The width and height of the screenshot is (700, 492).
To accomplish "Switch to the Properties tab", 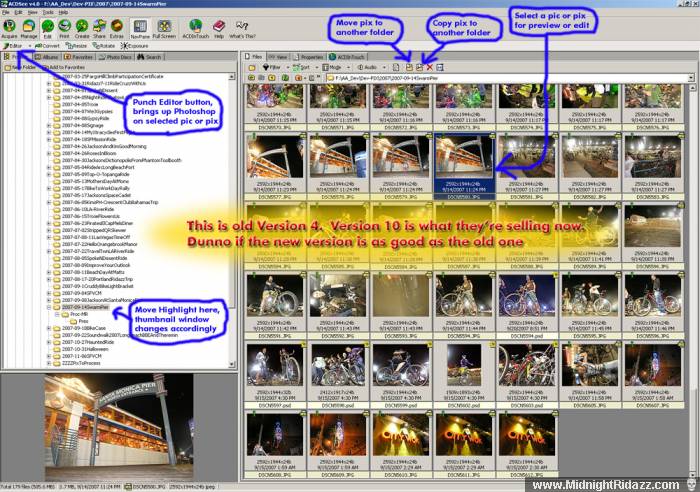I will 308,57.
